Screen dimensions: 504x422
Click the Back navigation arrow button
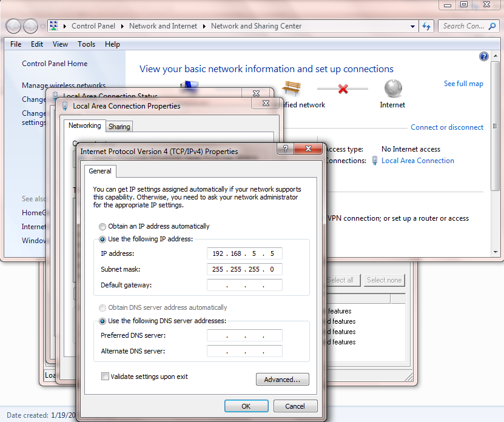point(13,26)
